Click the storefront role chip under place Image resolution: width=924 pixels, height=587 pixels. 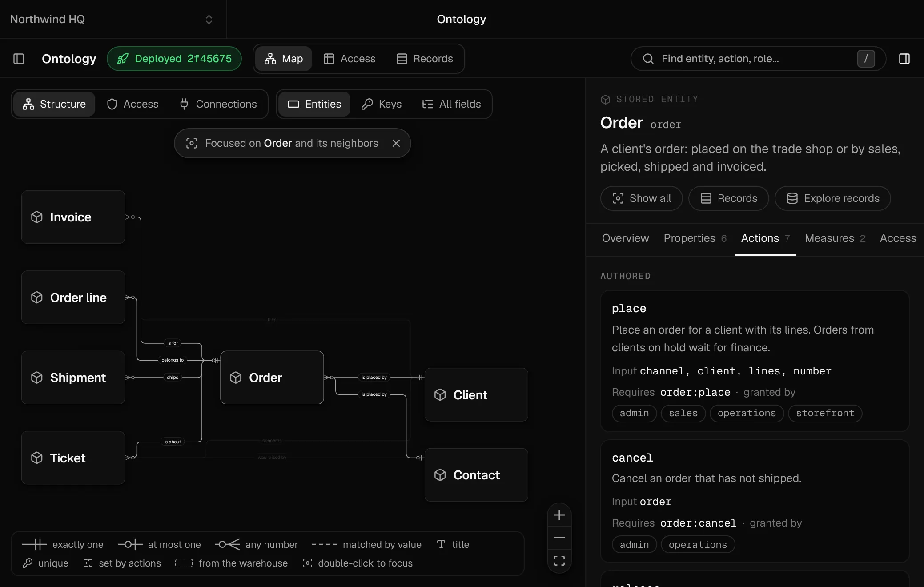point(825,413)
